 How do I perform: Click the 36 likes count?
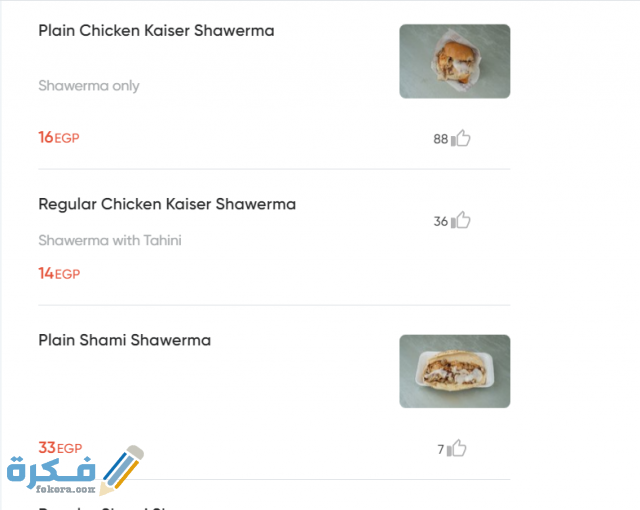click(440, 222)
